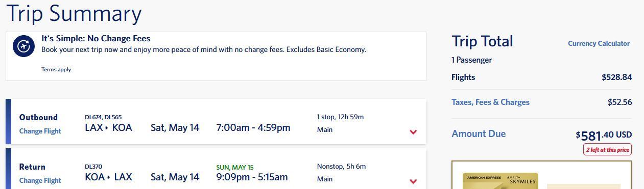Click the Terms apply text
The width and height of the screenshot is (644, 189).
coord(57,69)
